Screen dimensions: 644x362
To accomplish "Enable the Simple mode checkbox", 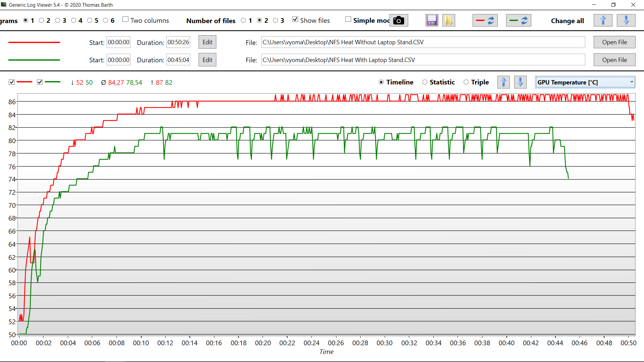I will [348, 19].
